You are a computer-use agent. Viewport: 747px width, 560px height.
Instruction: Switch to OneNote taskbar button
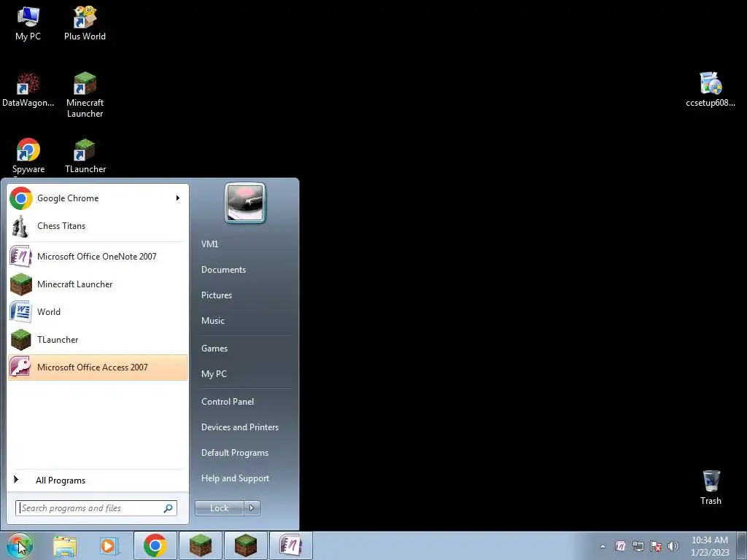[x=290, y=545]
